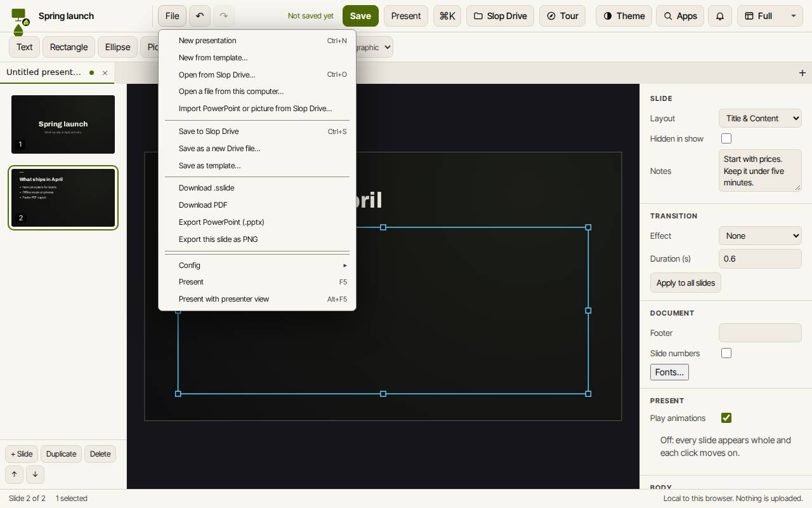The image size is (812, 508).
Task: Select Save to Slop Drive
Action: (x=257, y=131)
